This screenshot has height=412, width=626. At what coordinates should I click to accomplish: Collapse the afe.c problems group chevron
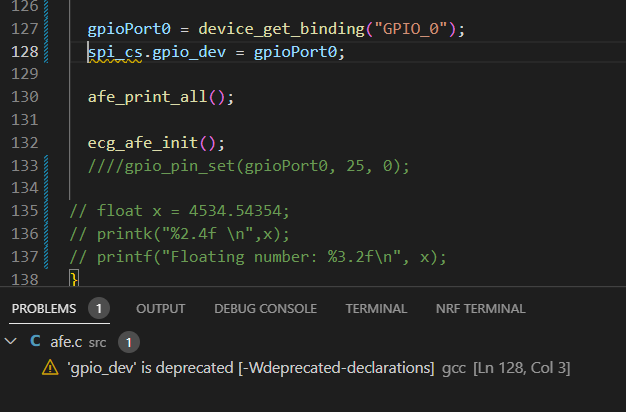click(x=10, y=341)
